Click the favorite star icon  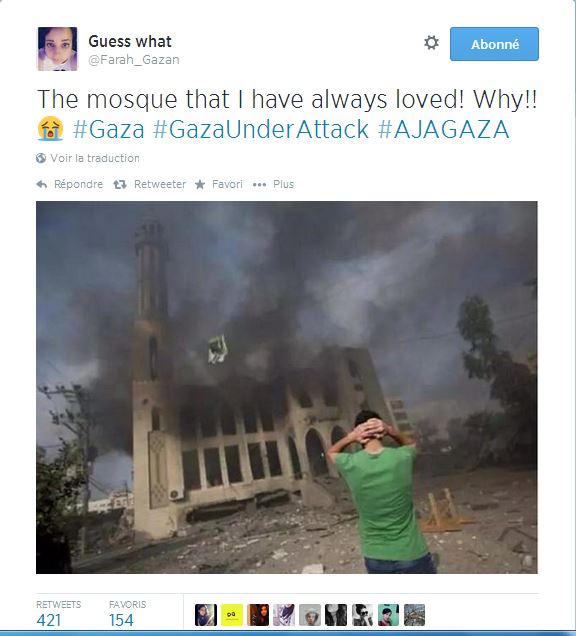pos(200,185)
